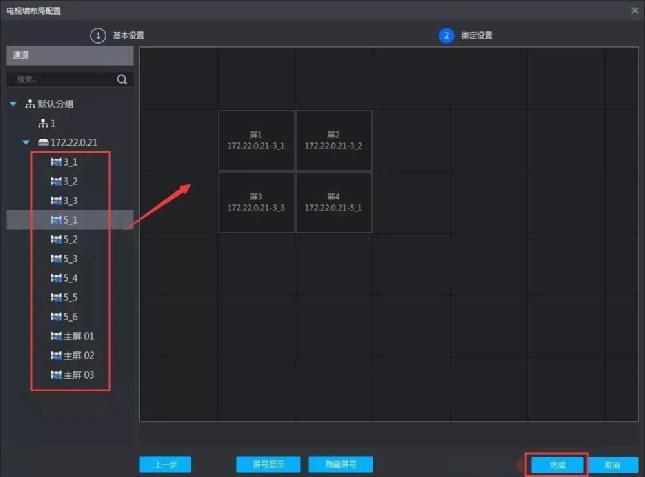Collapse the 172.22.0.21 device node
The image size is (645, 477).
coord(26,143)
